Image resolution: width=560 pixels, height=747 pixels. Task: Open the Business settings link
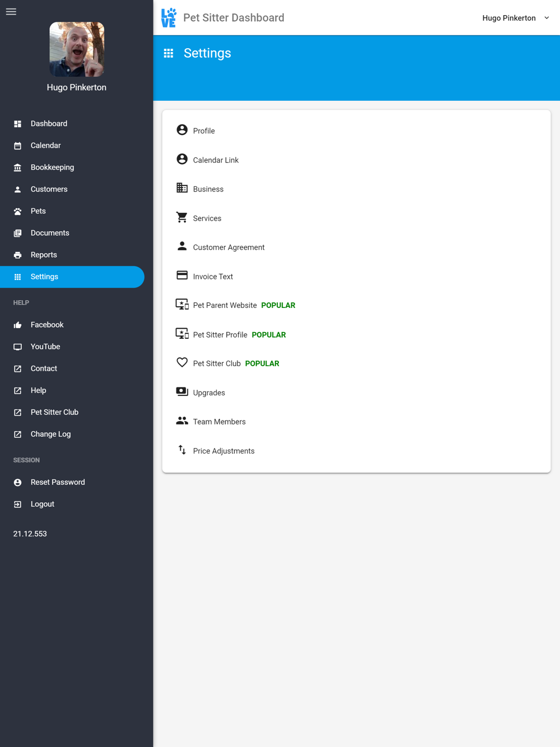click(208, 189)
